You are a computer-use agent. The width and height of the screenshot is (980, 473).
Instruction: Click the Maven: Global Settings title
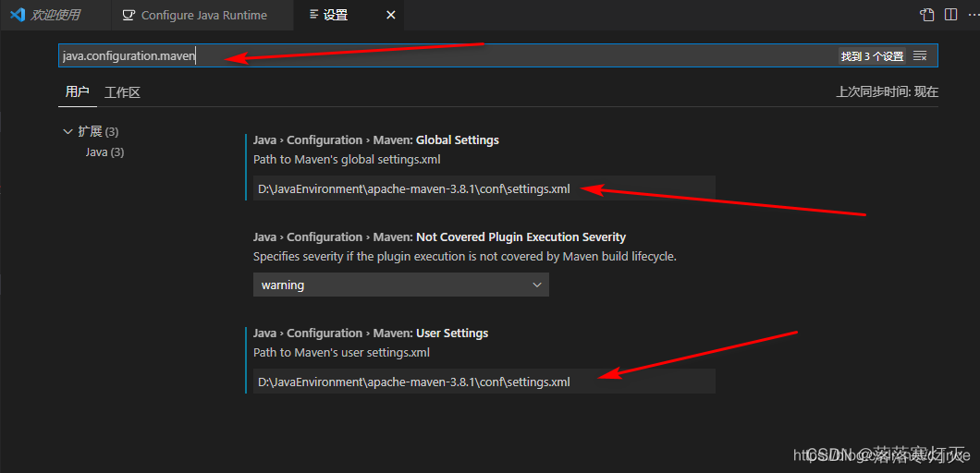376,140
